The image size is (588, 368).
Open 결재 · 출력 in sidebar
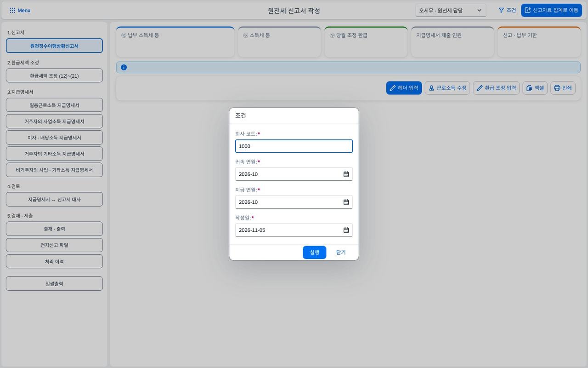pos(54,229)
